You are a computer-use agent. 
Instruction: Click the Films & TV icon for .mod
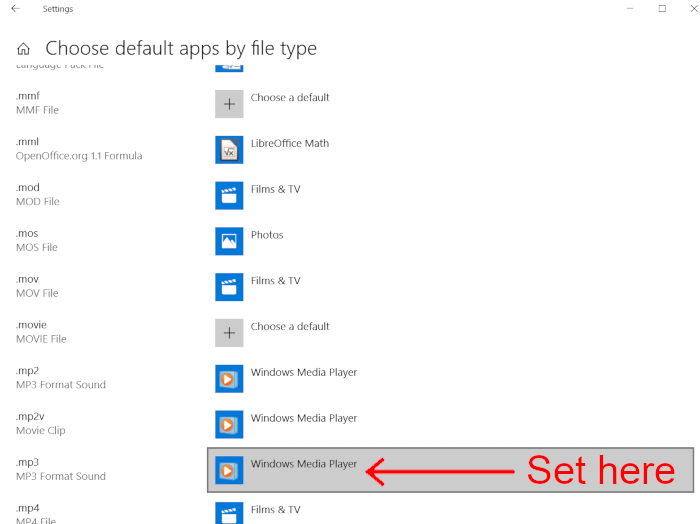[229, 196]
